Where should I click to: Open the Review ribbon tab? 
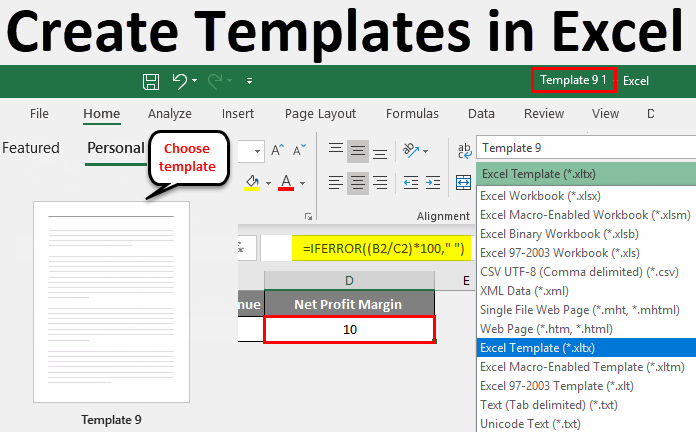(x=544, y=114)
